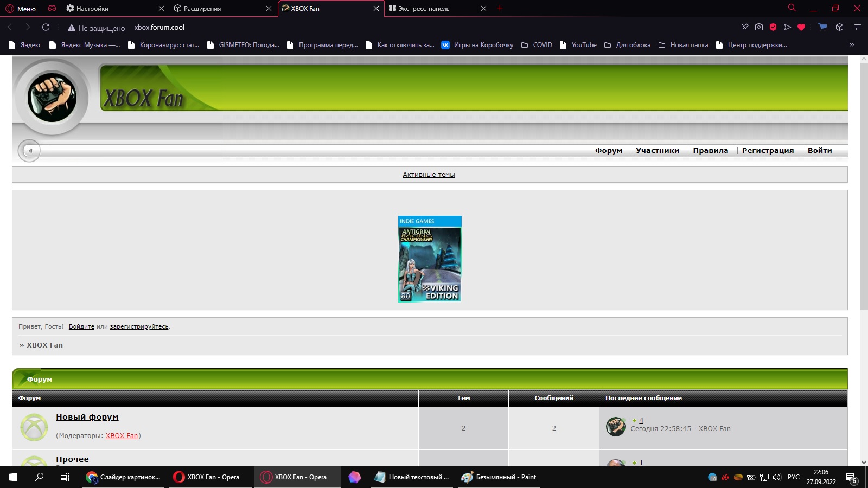
Task: Click the pinboard edit-pin icon
Action: pyautogui.click(x=745, y=27)
